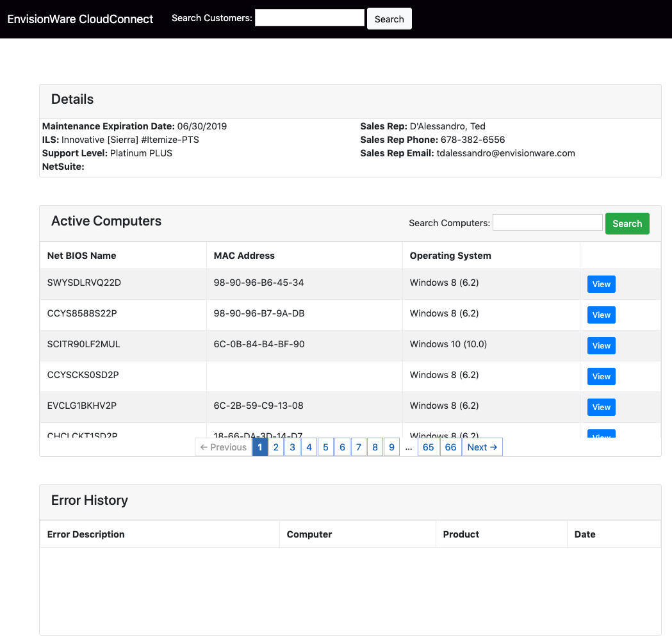Focus the Search Customers input field
672x642 pixels.
tap(309, 18)
